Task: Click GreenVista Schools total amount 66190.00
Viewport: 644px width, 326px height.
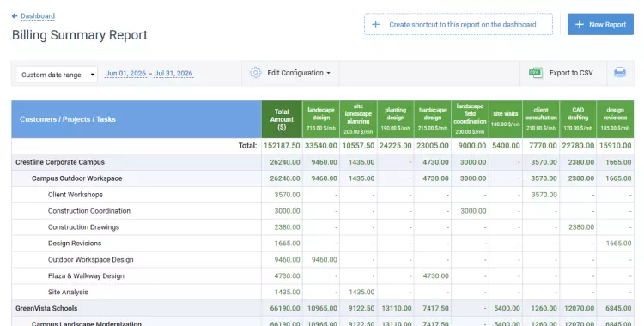Action: point(285,308)
